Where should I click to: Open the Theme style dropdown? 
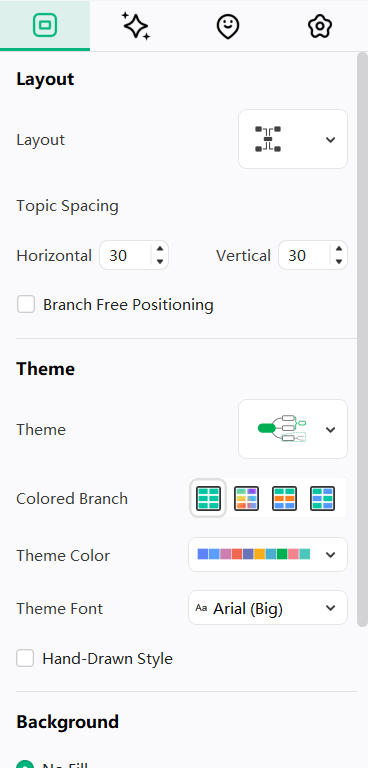coord(293,429)
